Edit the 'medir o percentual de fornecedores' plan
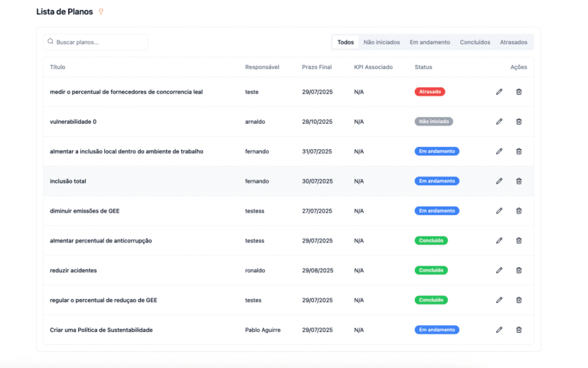Viewport: 588px width, 368px height. pos(499,92)
